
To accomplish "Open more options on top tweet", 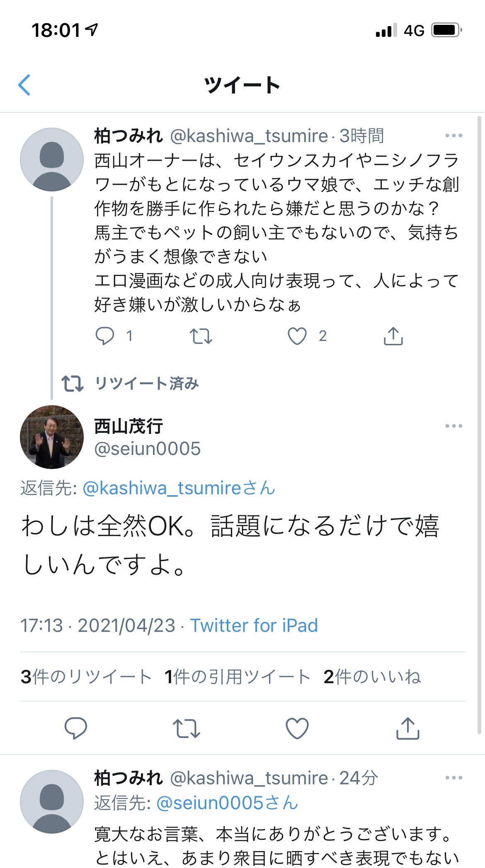I will tap(453, 135).
